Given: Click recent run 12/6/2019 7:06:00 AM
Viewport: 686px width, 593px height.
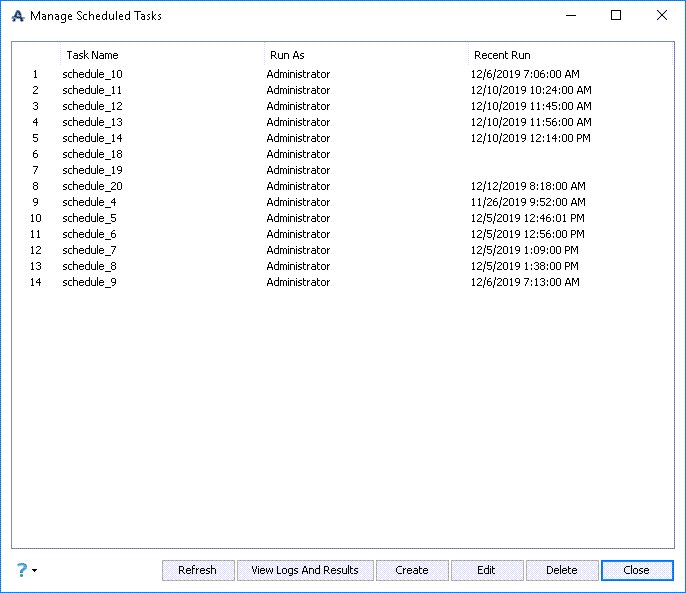Looking at the screenshot, I should 525,74.
